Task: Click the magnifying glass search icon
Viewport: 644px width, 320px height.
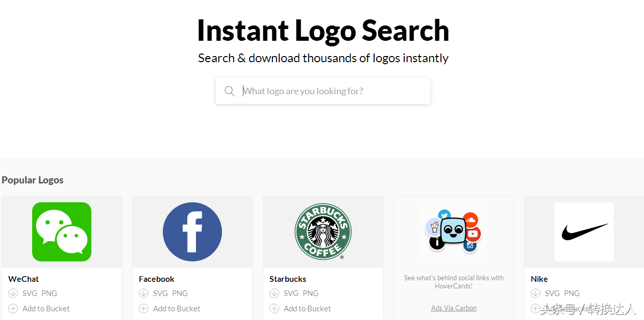Action: pos(230,91)
